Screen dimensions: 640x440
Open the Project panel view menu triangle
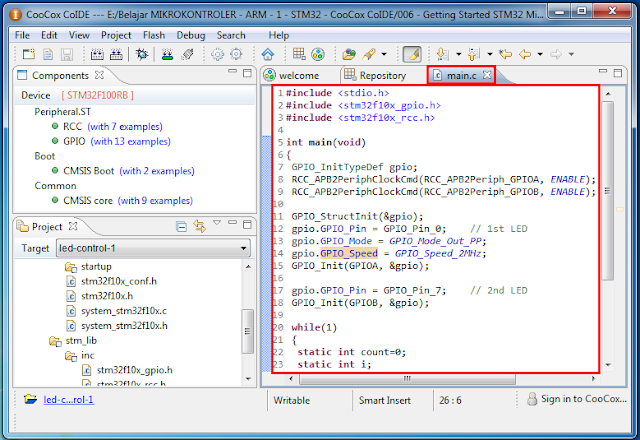pos(217,222)
